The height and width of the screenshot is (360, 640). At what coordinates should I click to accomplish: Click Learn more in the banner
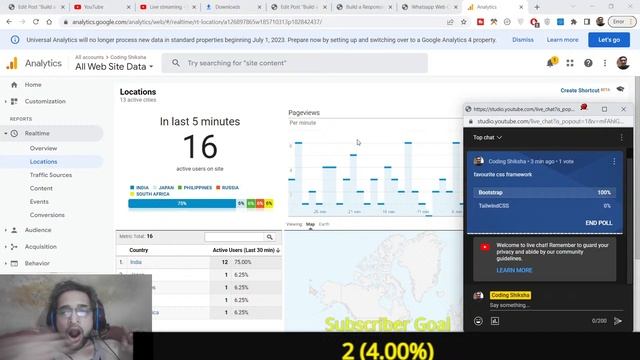[562, 40]
